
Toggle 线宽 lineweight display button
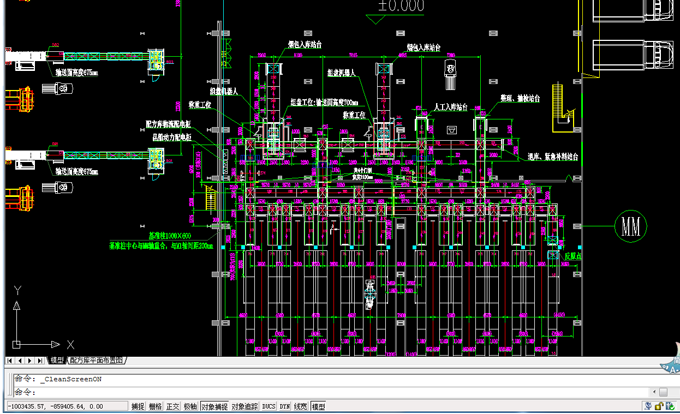300,407
